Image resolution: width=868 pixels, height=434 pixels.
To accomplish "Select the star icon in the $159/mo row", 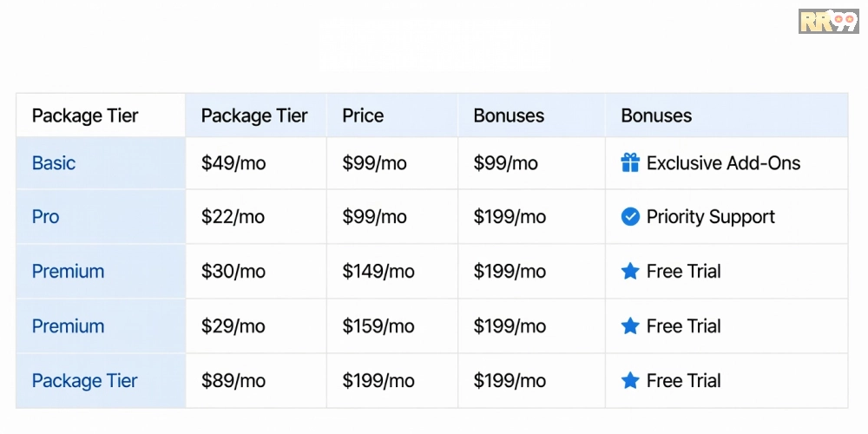I will click(630, 326).
